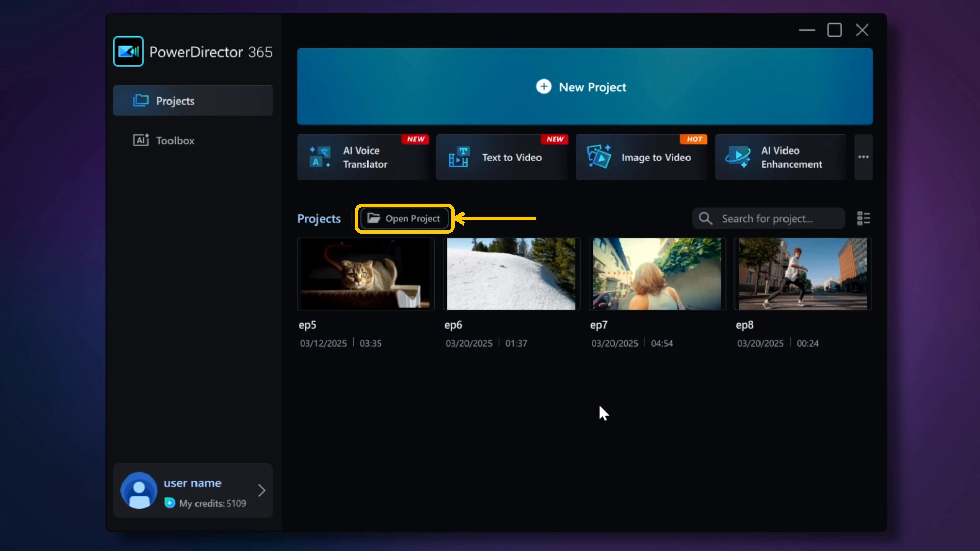The image size is (980, 551).
Task: Focus the Search for project field
Action: (x=768, y=218)
